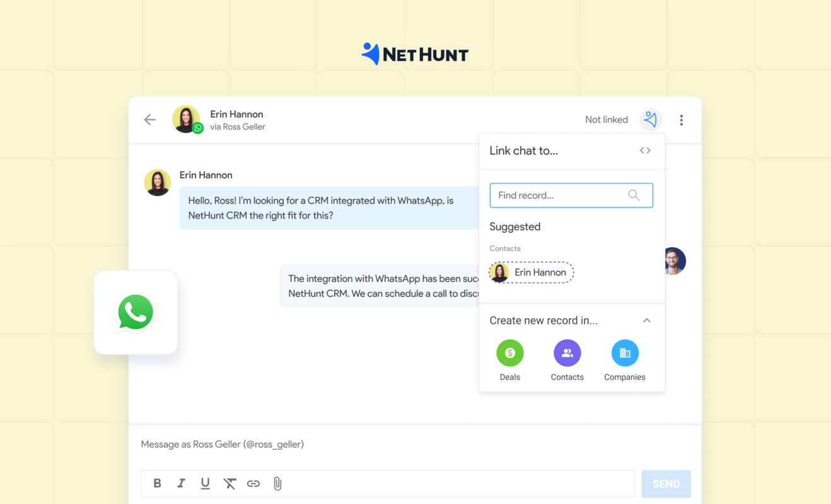Open the insert link icon

point(253,483)
